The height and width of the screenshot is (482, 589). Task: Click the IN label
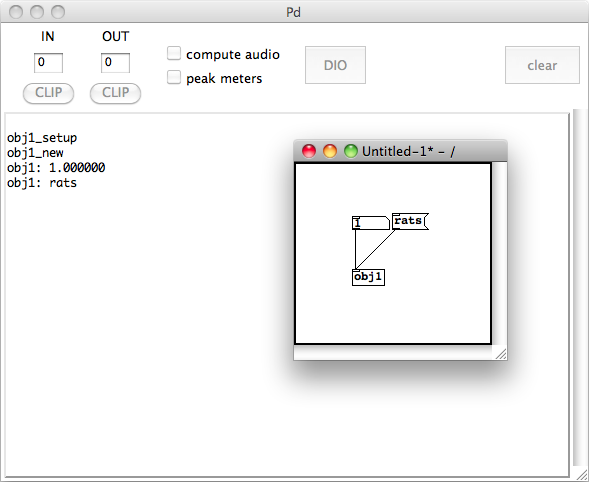tap(48, 36)
